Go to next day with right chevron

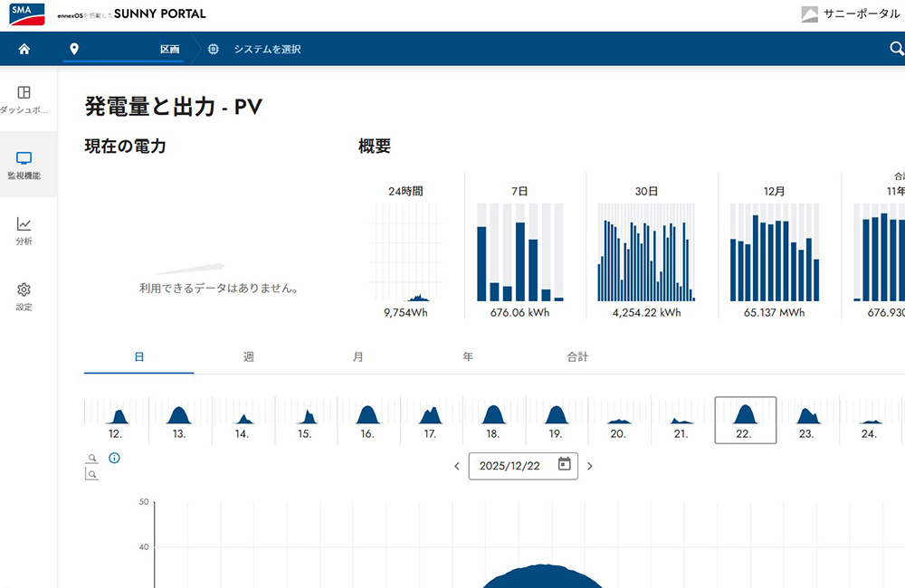click(590, 467)
